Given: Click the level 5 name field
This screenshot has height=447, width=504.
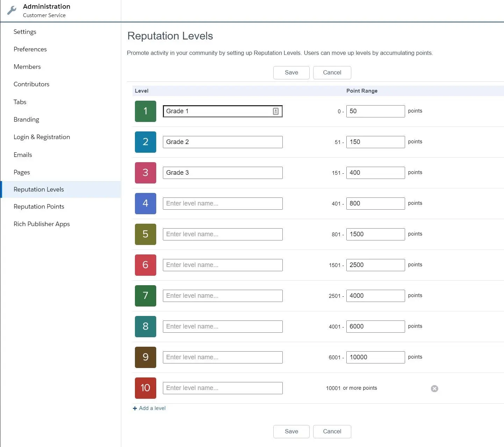Looking at the screenshot, I should 223,234.
